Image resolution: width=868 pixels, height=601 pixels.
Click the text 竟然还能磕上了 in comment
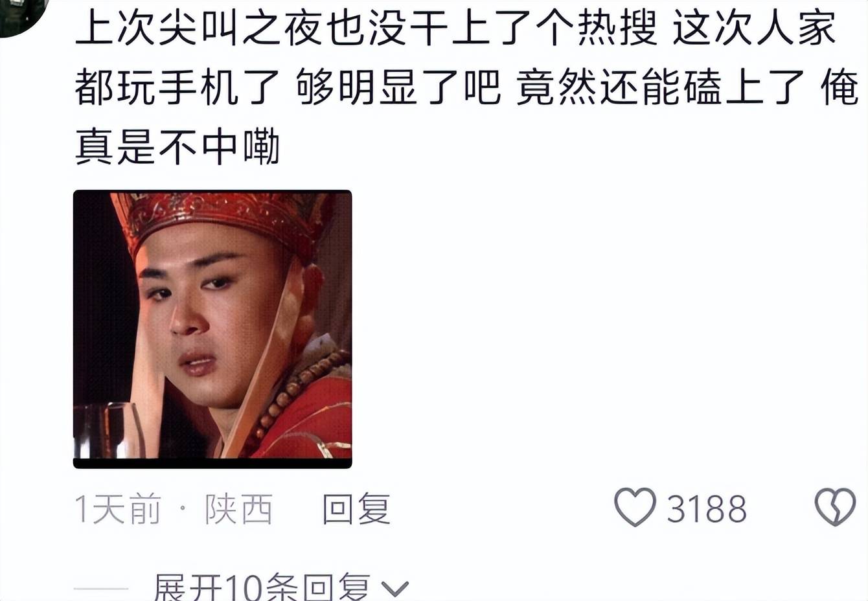[x=660, y=87]
